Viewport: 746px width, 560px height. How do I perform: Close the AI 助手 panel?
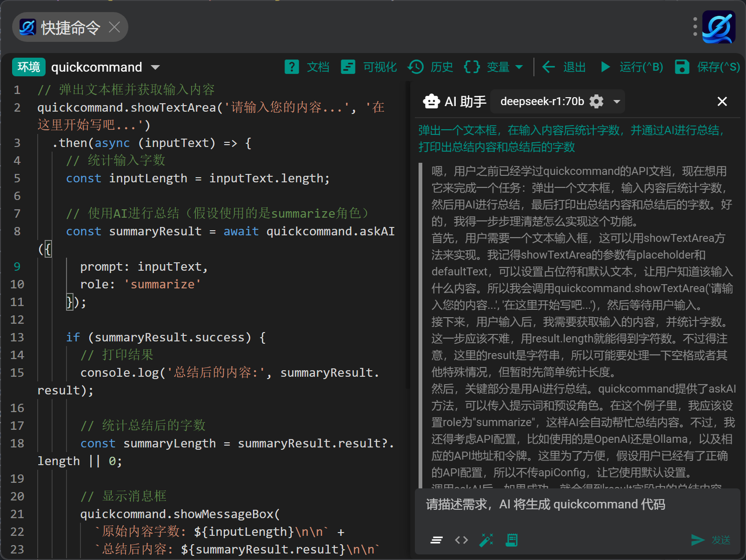(x=722, y=101)
